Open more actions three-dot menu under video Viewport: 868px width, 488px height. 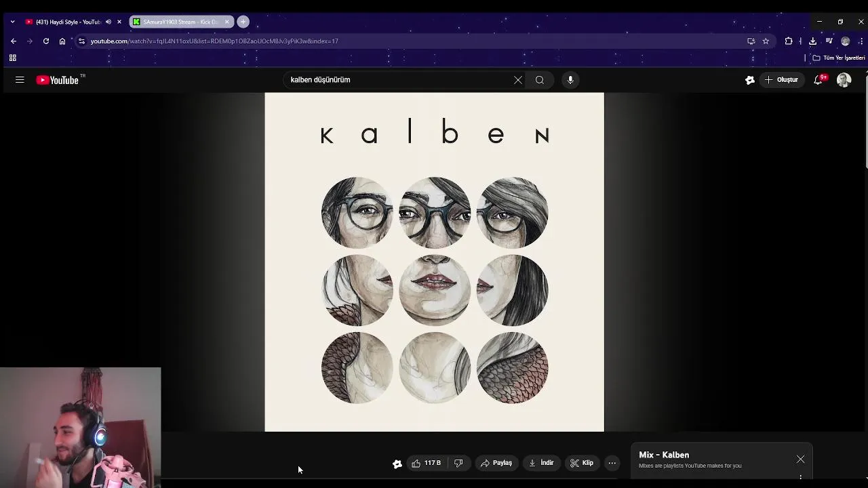(x=612, y=463)
